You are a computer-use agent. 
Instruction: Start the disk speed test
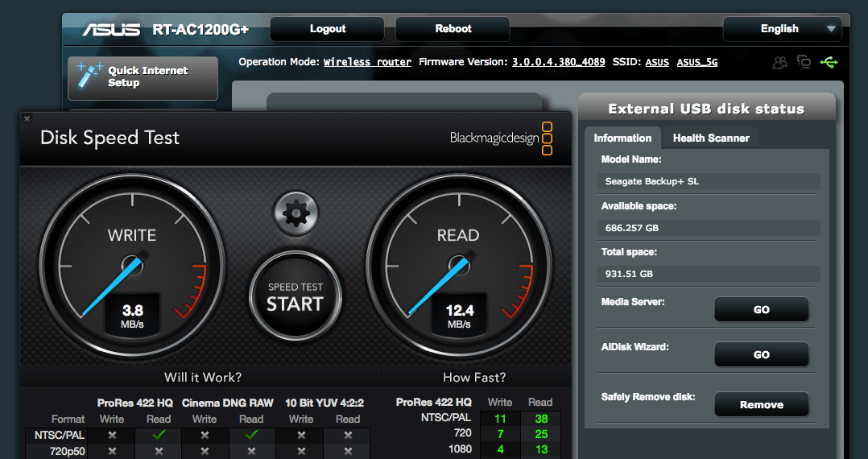[296, 297]
